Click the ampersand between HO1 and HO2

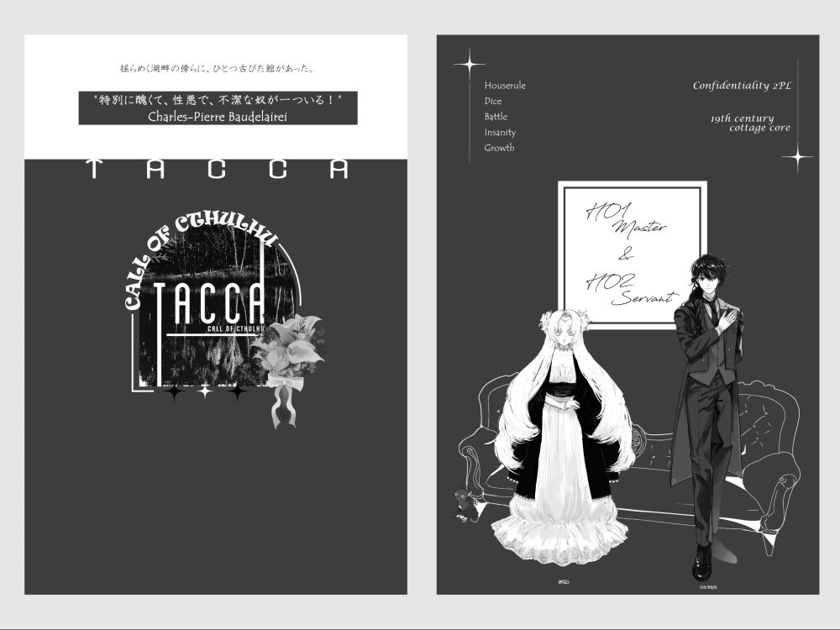625,254
